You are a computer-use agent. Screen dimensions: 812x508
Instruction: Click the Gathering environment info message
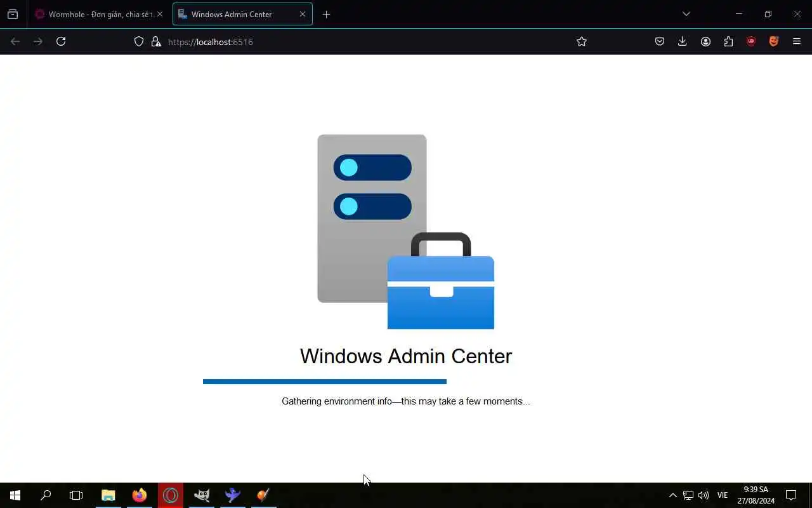(x=406, y=401)
